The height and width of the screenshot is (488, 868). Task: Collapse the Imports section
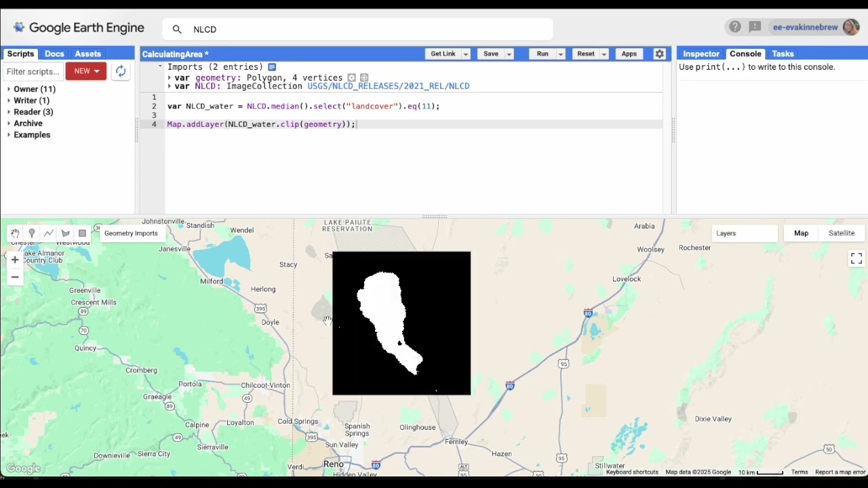[161, 67]
